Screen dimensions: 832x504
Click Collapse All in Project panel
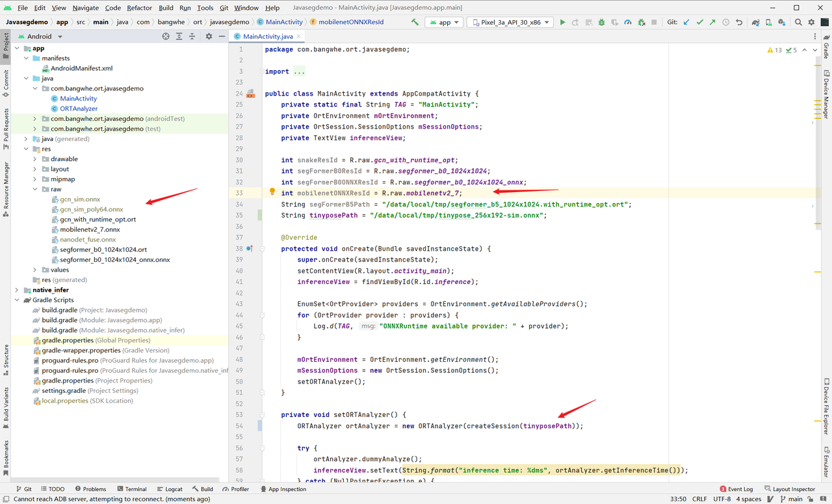coord(192,36)
